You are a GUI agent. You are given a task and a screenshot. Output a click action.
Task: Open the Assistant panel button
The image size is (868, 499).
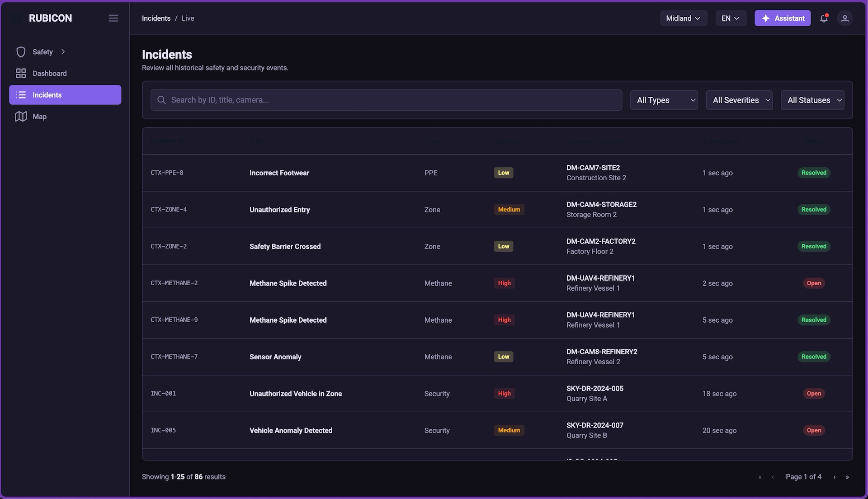pos(783,18)
